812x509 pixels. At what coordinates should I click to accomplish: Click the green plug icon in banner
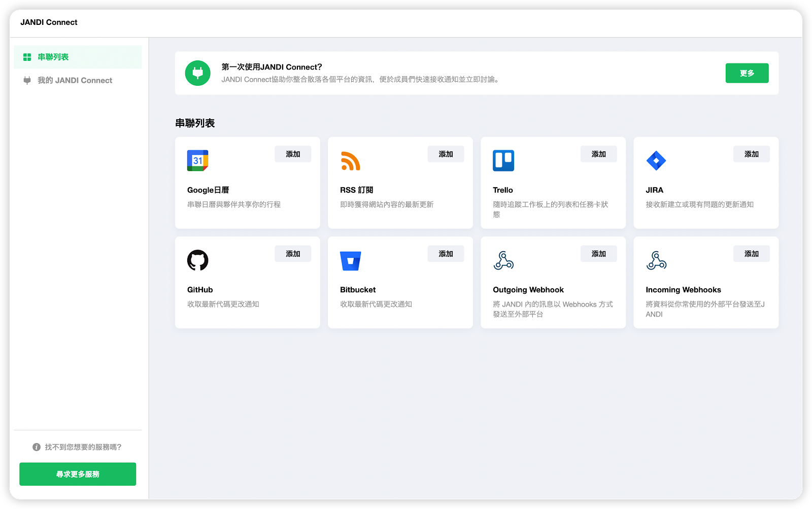tap(198, 73)
